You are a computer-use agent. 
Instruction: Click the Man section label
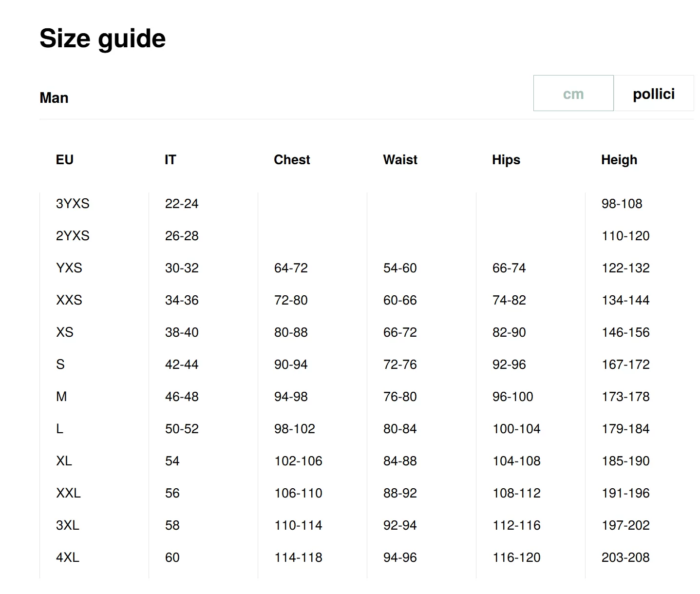click(54, 98)
